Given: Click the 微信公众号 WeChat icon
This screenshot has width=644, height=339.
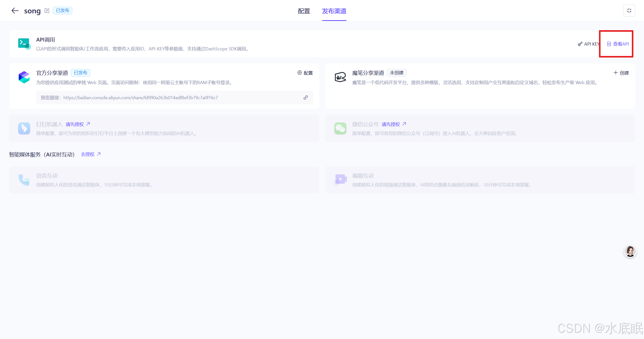Looking at the screenshot, I should tap(340, 128).
